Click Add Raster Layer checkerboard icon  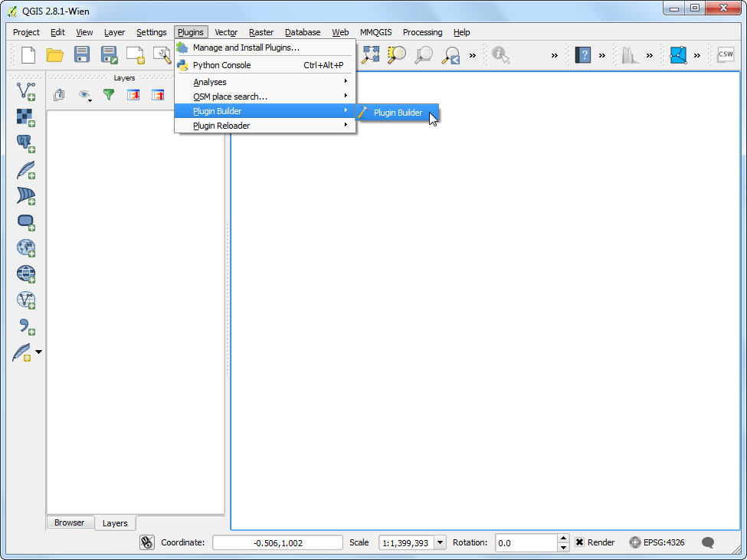[x=26, y=117]
